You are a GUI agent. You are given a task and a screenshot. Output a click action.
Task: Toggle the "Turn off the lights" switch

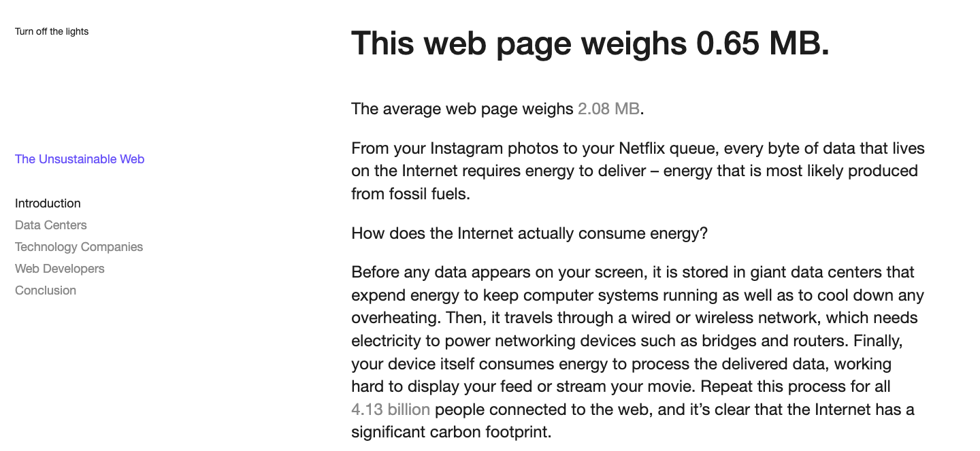click(x=52, y=31)
